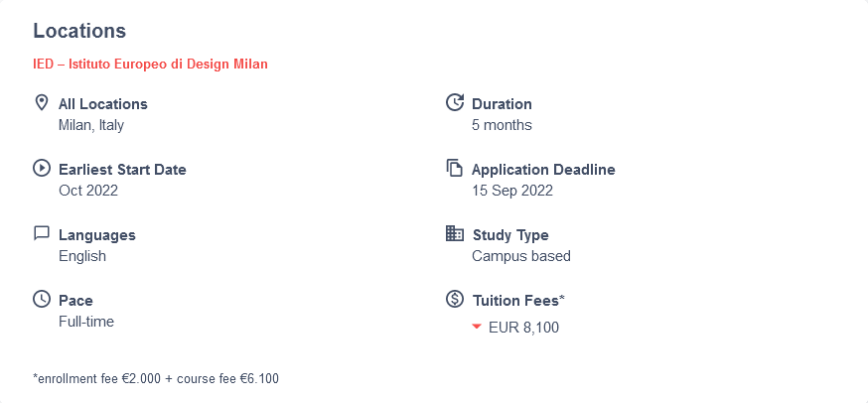
Task: Click the Pace clock icon
Action: pyautogui.click(x=42, y=299)
